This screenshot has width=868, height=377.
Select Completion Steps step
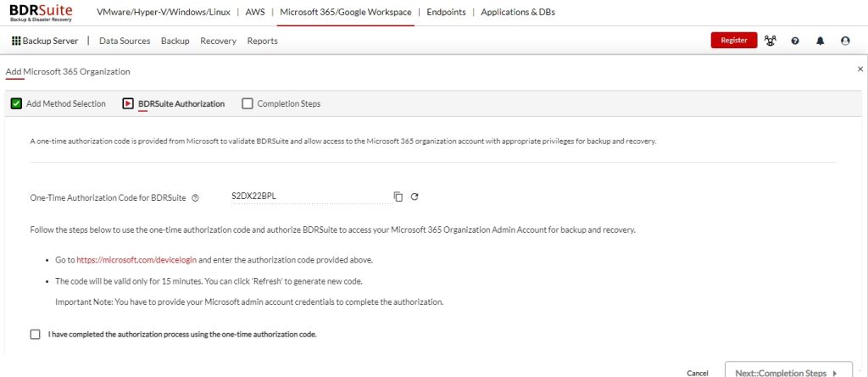click(281, 103)
